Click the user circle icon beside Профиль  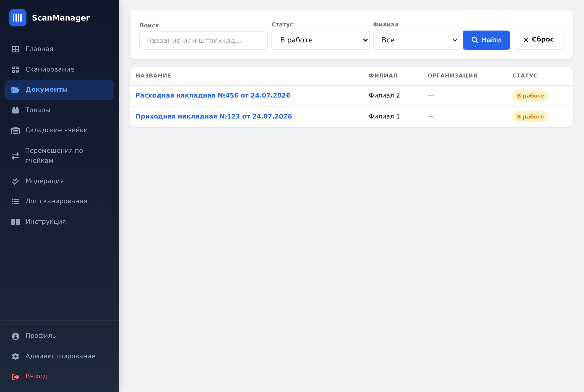click(16, 336)
